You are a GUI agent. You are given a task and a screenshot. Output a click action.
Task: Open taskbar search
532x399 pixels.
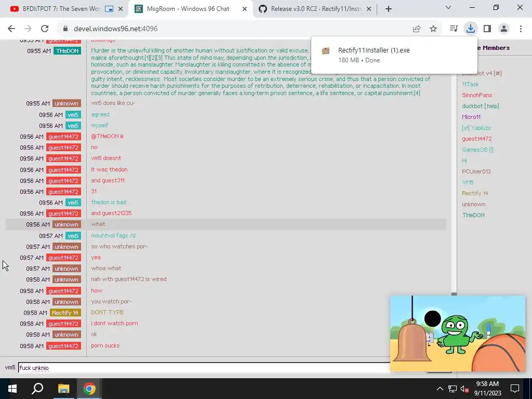[37, 389]
